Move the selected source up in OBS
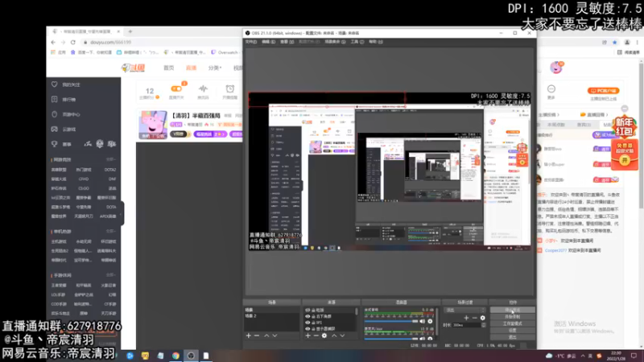 click(x=334, y=335)
